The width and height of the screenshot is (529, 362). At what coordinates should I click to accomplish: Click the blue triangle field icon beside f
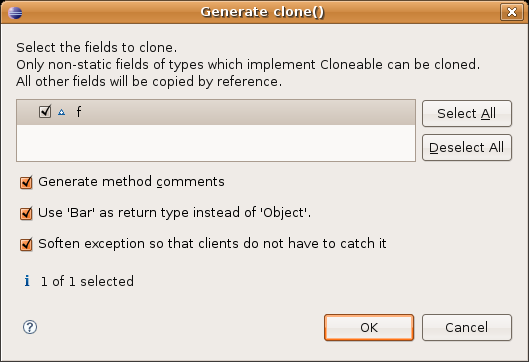[61, 112]
